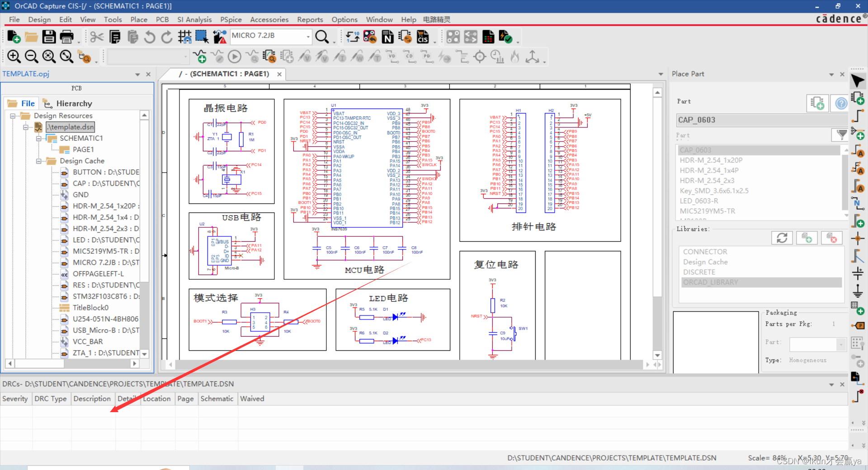The width and height of the screenshot is (868, 470).
Task: Select the Place Wire tool
Action: coord(858,116)
